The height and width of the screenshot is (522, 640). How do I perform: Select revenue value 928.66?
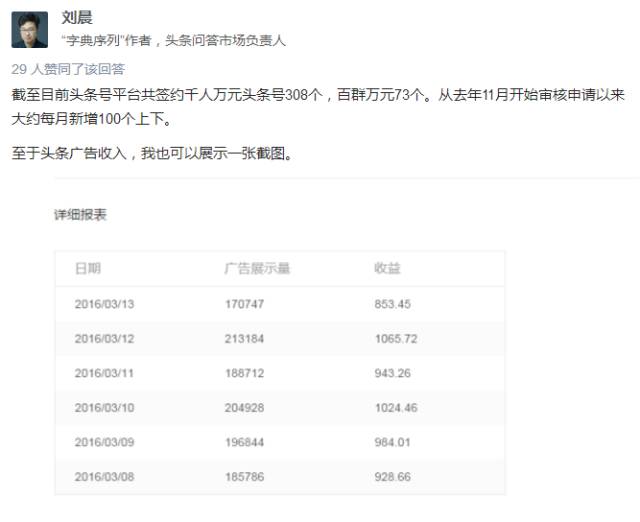[393, 477]
